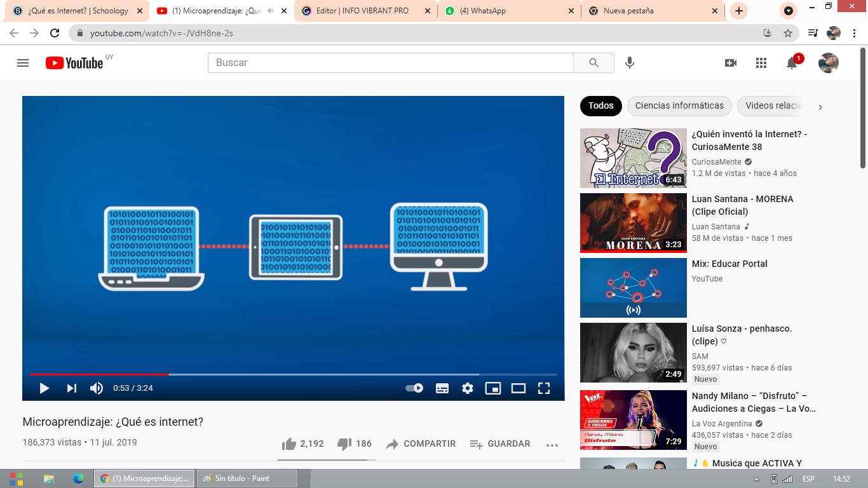The image size is (868, 488).
Task: Open the YouTube hamburger guide menu
Action: click(23, 63)
